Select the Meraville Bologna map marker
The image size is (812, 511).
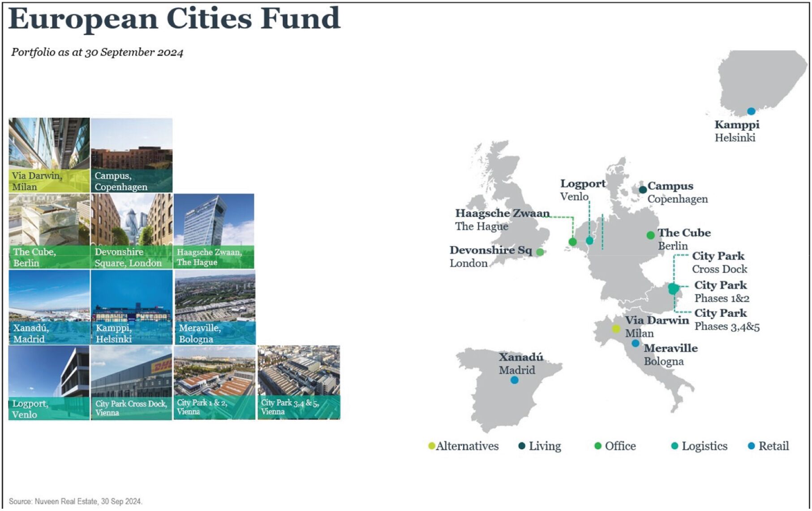coord(636,343)
